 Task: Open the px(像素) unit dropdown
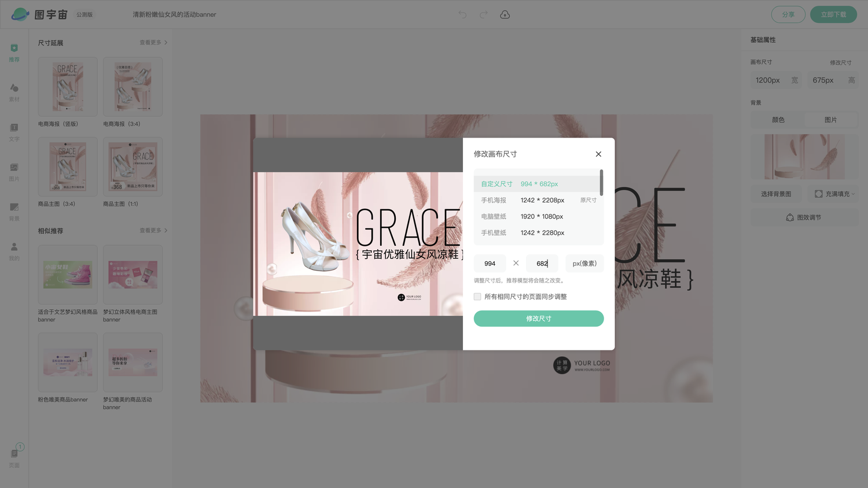tap(584, 264)
